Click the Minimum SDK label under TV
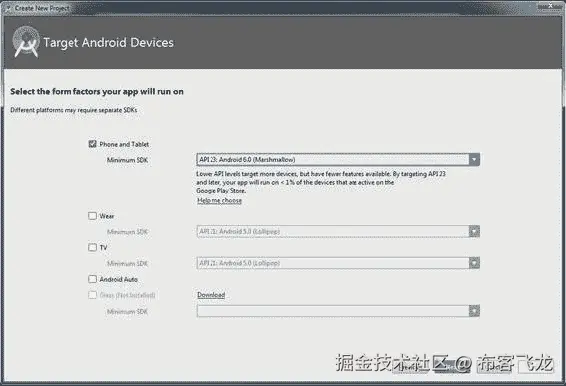This screenshot has width=566, height=386. [x=127, y=264]
